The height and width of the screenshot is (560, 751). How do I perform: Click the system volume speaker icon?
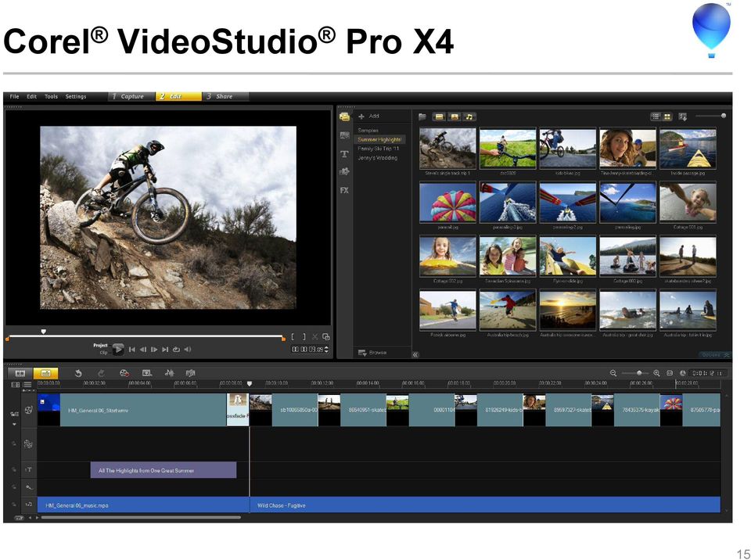tap(188, 350)
